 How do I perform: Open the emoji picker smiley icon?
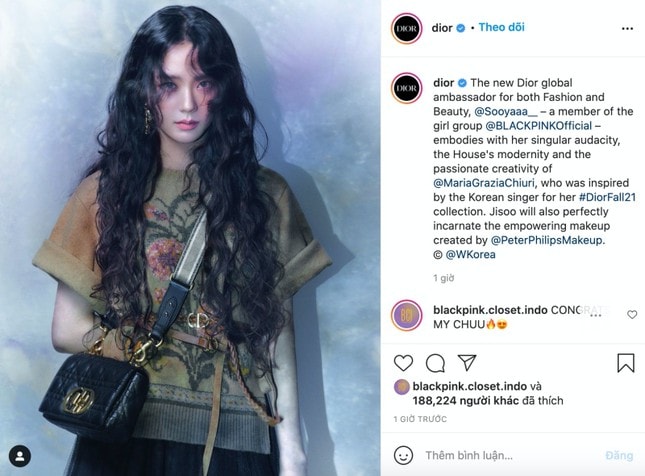(403, 455)
